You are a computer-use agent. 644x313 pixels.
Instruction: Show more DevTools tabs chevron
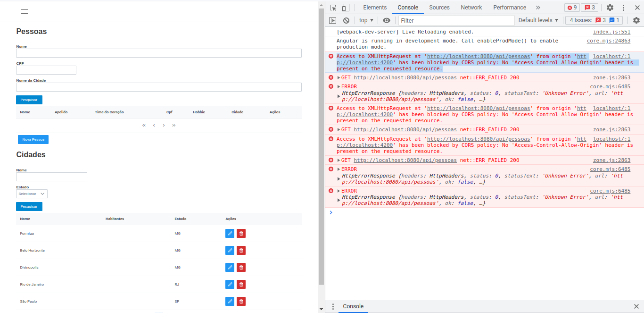click(x=538, y=8)
